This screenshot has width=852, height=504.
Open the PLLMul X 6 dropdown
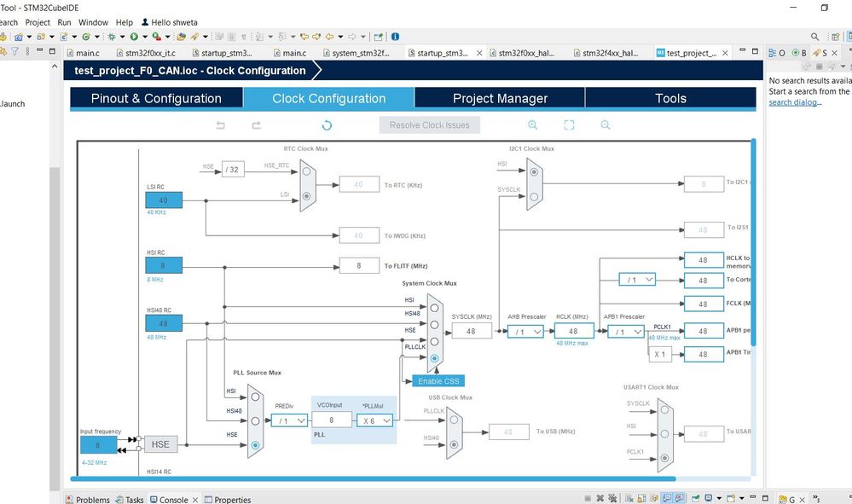375,420
